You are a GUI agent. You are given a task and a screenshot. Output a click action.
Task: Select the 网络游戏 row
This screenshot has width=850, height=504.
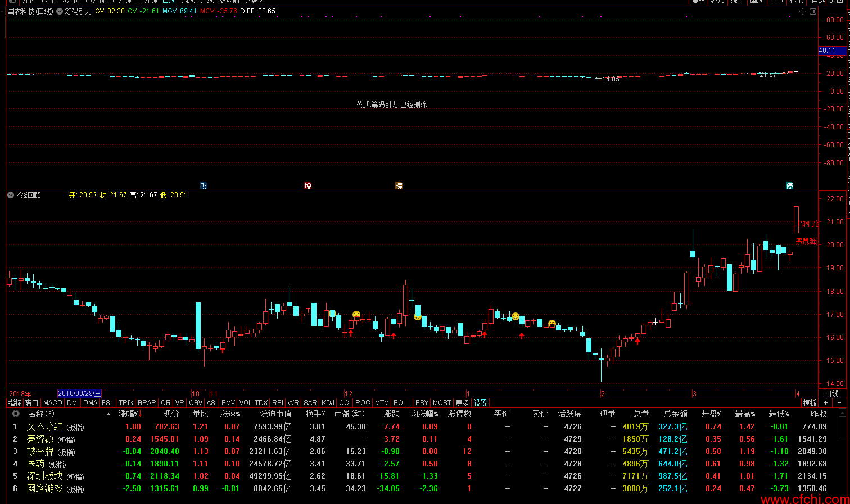coord(422,488)
